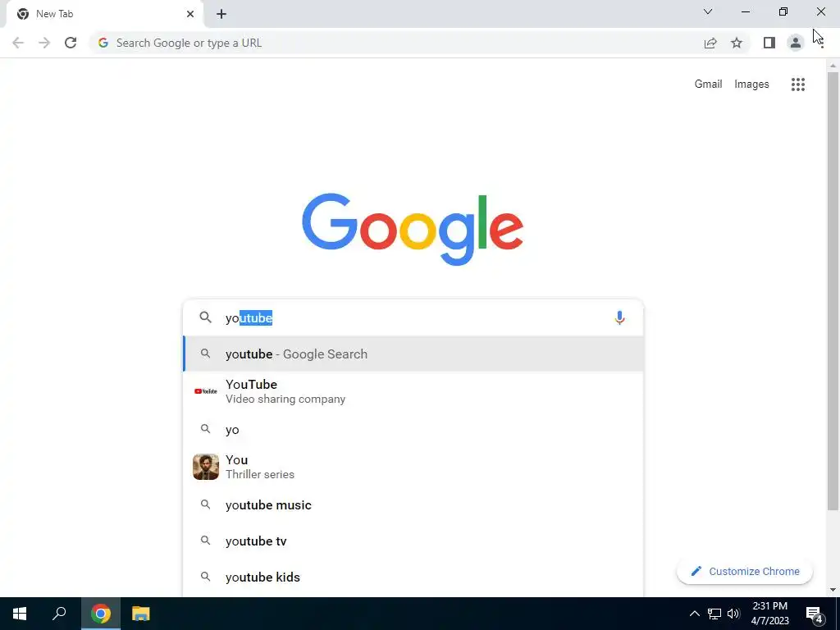The image size is (840, 630).
Task: Open the tab search chevron
Action: click(x=708, y=11)
